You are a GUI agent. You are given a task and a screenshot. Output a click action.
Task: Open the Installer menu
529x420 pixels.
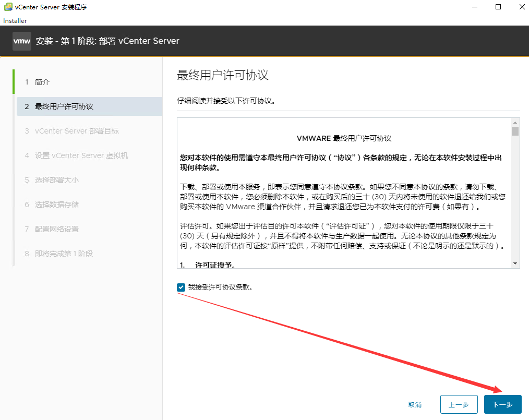15,20
